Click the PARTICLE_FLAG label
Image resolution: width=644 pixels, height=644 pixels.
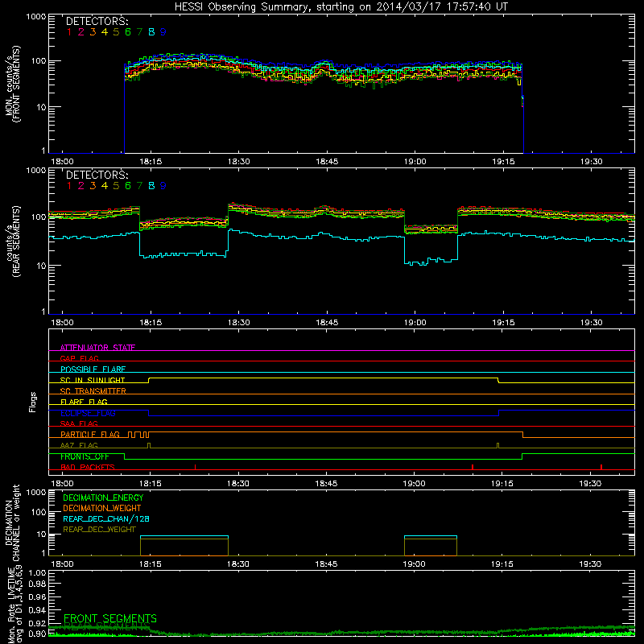click(90, 434)
